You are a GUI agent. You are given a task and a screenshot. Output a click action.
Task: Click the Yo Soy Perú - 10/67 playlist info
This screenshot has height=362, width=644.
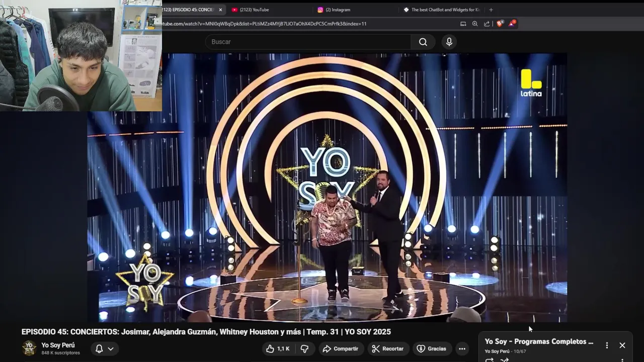[505, 351]
